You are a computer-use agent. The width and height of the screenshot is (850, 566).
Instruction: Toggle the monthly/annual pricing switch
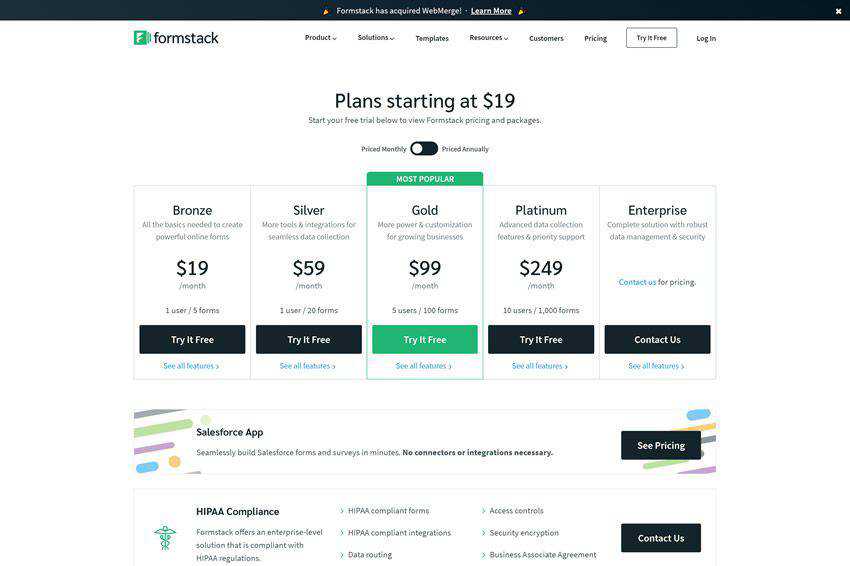pyautogui.click(x=424, y=148)
